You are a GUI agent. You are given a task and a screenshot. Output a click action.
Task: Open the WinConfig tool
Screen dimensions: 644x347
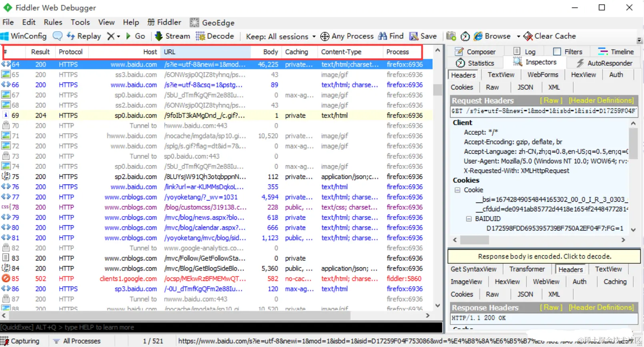point(24,36)
